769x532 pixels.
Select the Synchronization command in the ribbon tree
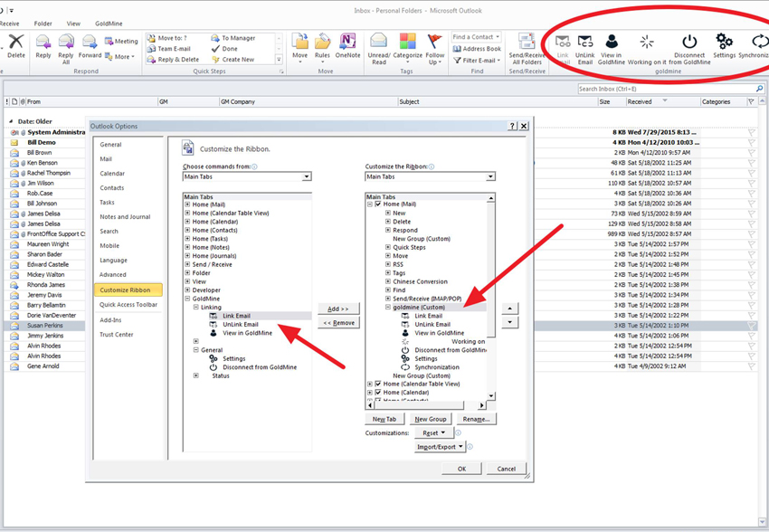436,367
